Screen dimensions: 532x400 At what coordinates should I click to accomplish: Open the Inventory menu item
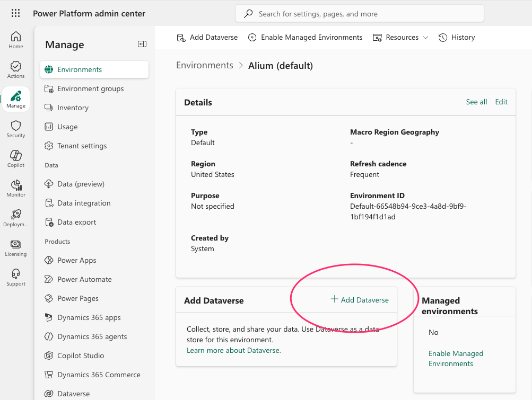click(x=94, y=108)
